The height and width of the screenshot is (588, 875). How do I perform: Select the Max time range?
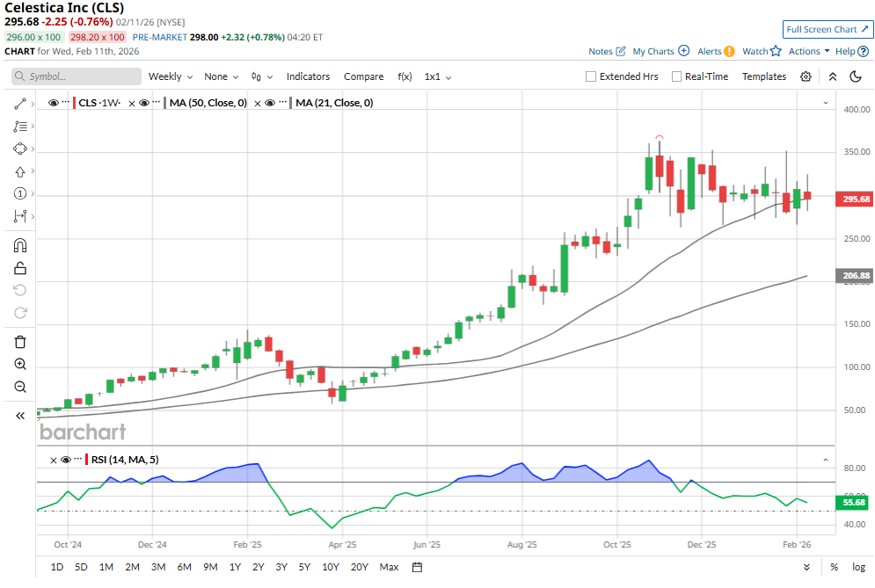(x=389, y=568)
